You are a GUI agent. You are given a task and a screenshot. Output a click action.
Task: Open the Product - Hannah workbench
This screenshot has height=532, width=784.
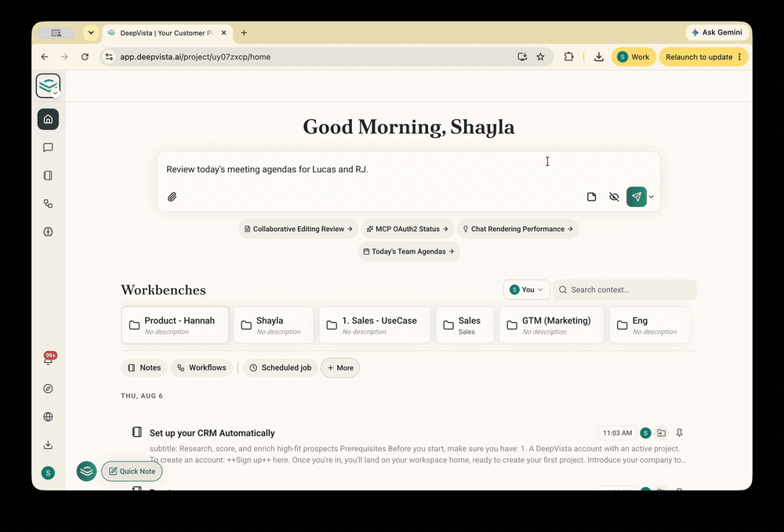point(175,325)
